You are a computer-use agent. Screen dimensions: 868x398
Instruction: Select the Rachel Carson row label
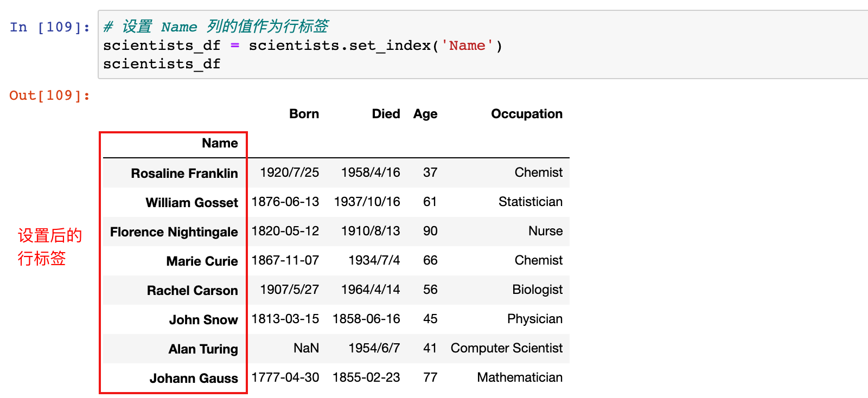pyautogui.click(x=192, y=291)
